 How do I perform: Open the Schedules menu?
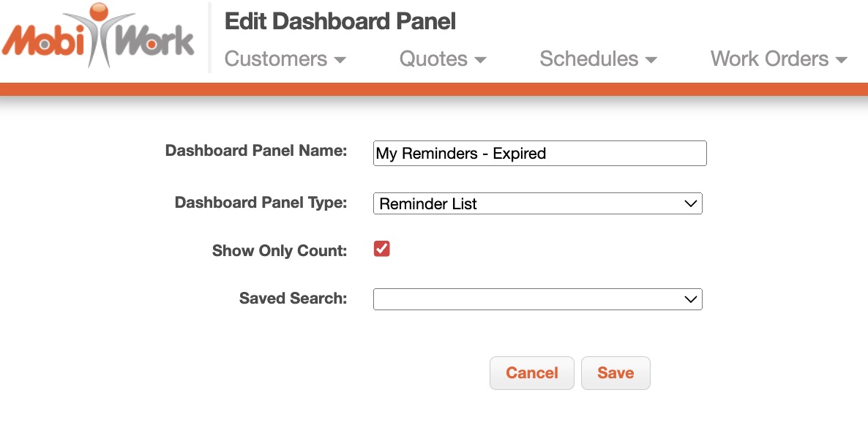588,59
